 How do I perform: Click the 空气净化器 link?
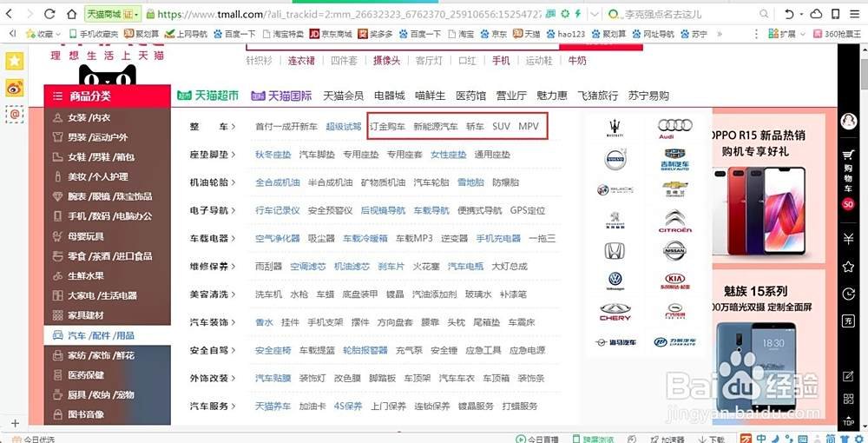click(x=278, y=238)
